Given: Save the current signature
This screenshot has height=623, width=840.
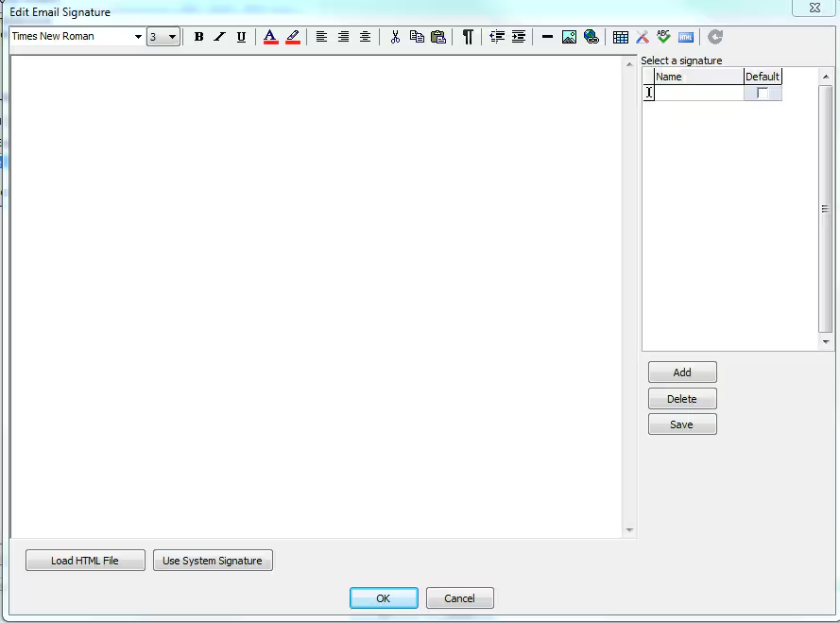Looking at the screenshot, I should 682,424.
